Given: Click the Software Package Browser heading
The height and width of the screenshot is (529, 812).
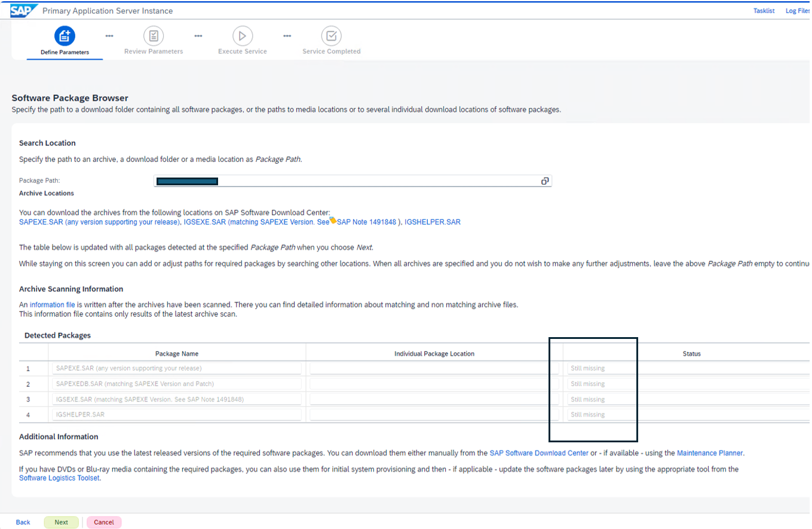Looking at the screenshot, I should pyautogui.click(x=70, y=98).
